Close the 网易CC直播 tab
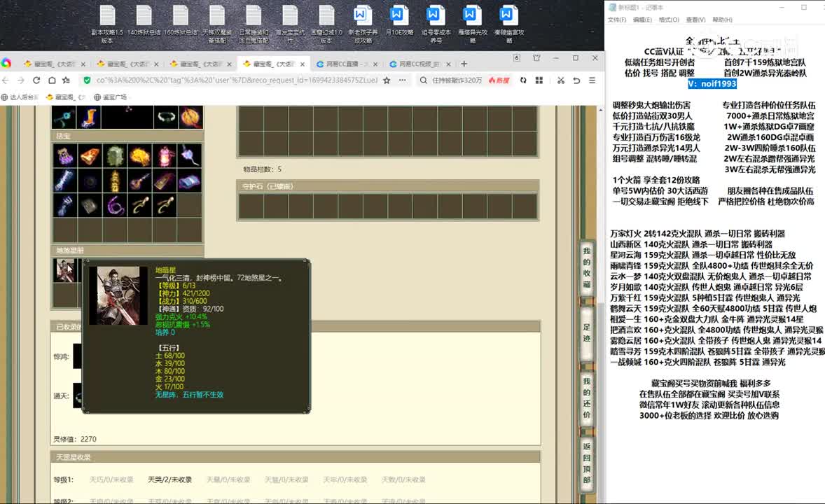The height and width of the screenshot is (504, 825). 375,64
